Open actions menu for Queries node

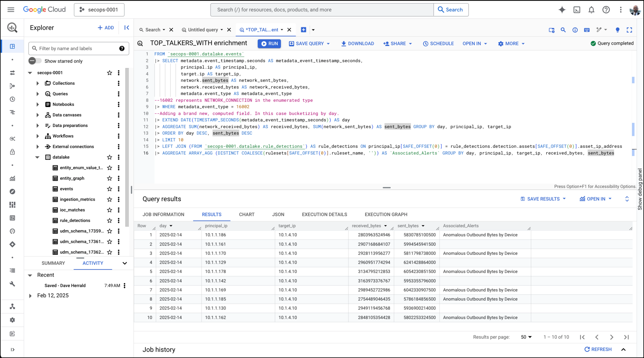tap(118, 94)
